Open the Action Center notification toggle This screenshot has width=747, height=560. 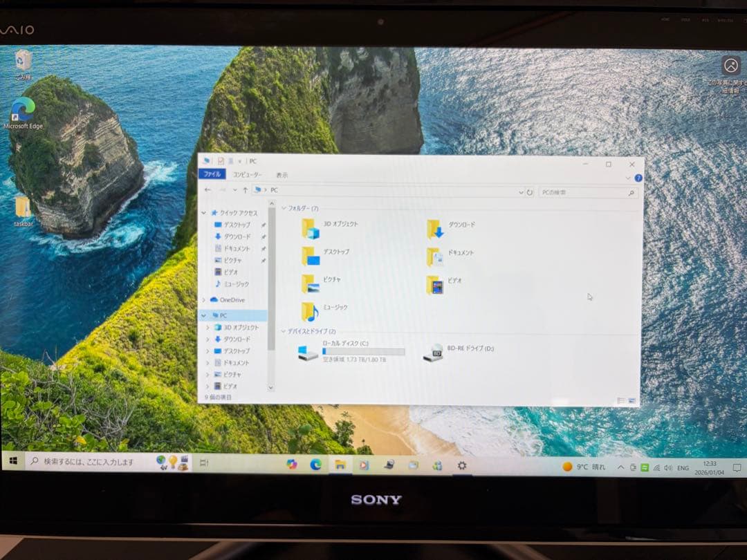click(x=735, y=466)
